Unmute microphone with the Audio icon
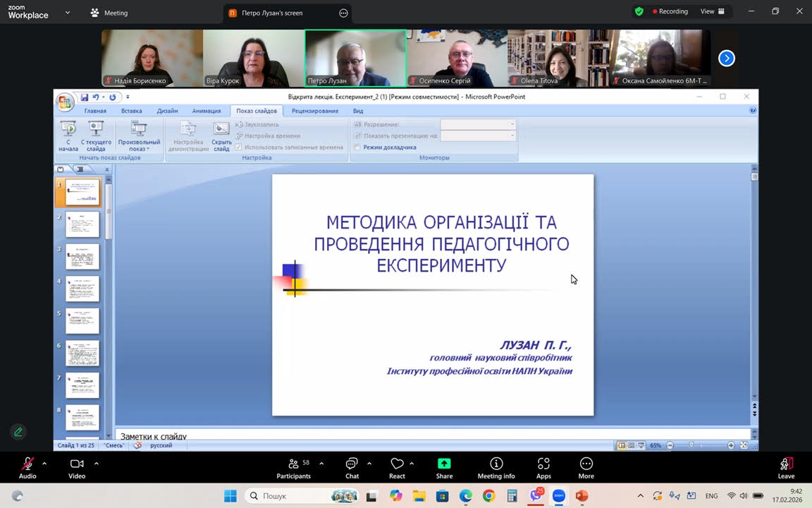 (x=27, y=464)
